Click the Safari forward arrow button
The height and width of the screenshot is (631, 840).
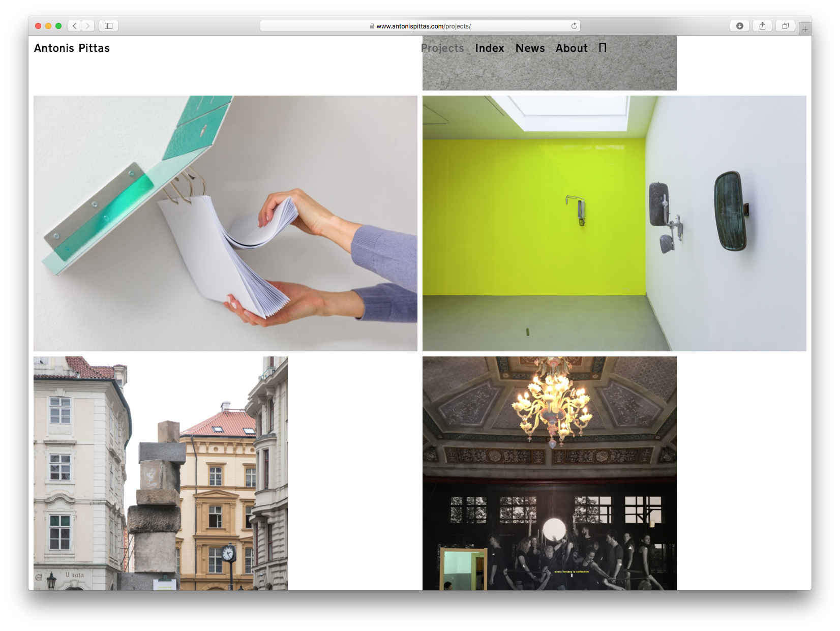(x=87, y=26)
